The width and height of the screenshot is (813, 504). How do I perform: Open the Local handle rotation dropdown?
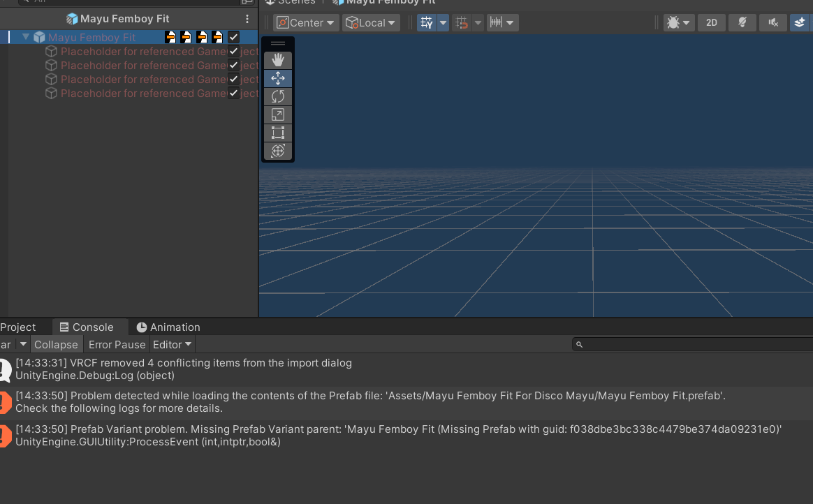point(371,23)
